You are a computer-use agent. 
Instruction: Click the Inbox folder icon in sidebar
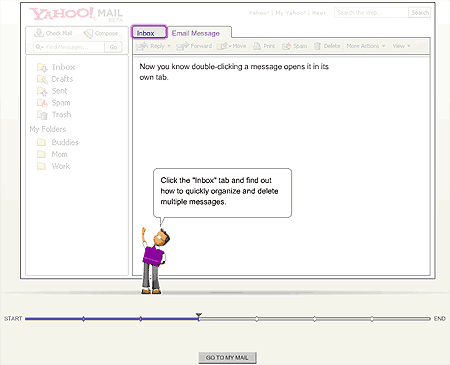[x=42, y=67]
